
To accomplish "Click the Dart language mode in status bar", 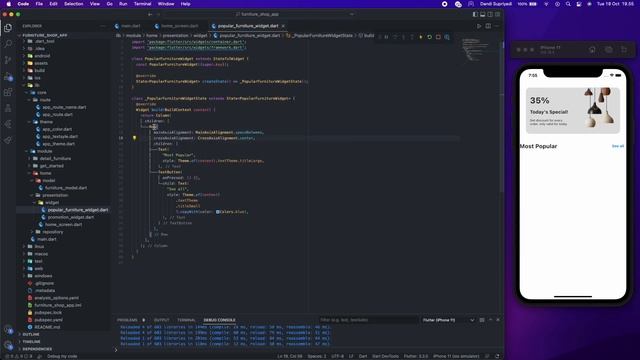I will [362, 356].
